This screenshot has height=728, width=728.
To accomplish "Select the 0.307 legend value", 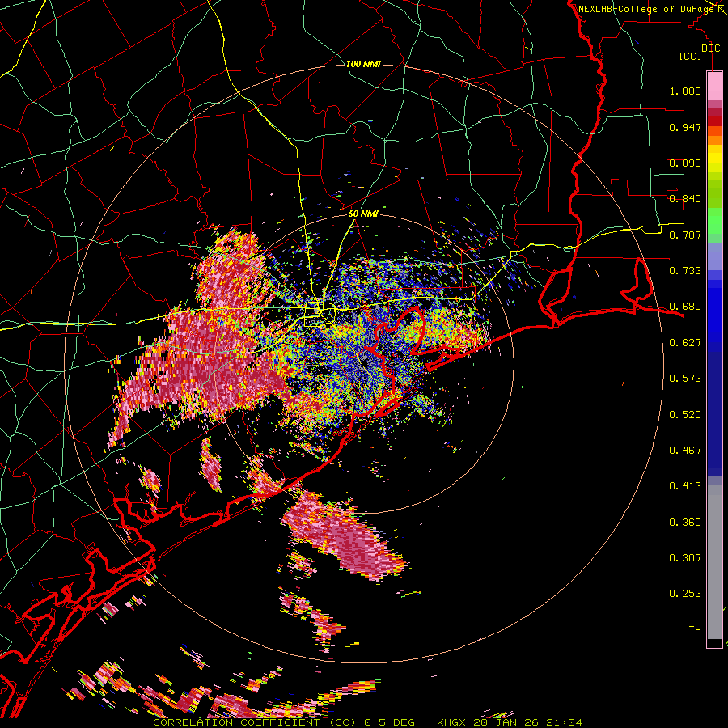I will [x=685, y=558].
